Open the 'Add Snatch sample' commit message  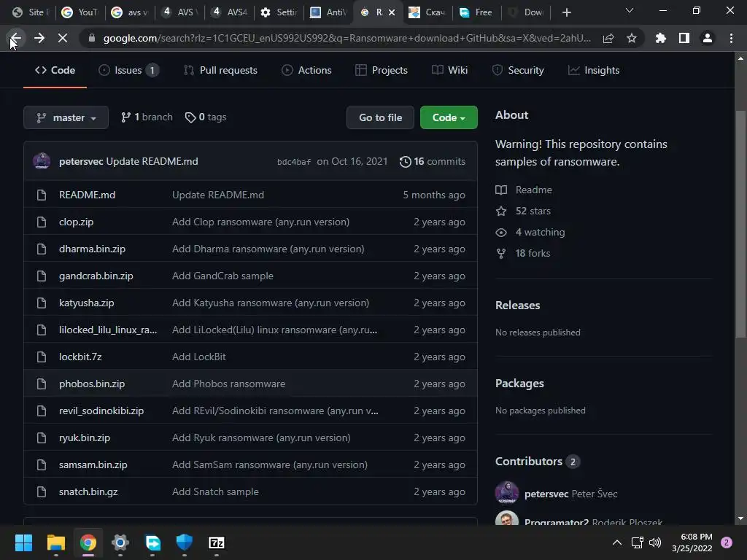click(215, 492)
